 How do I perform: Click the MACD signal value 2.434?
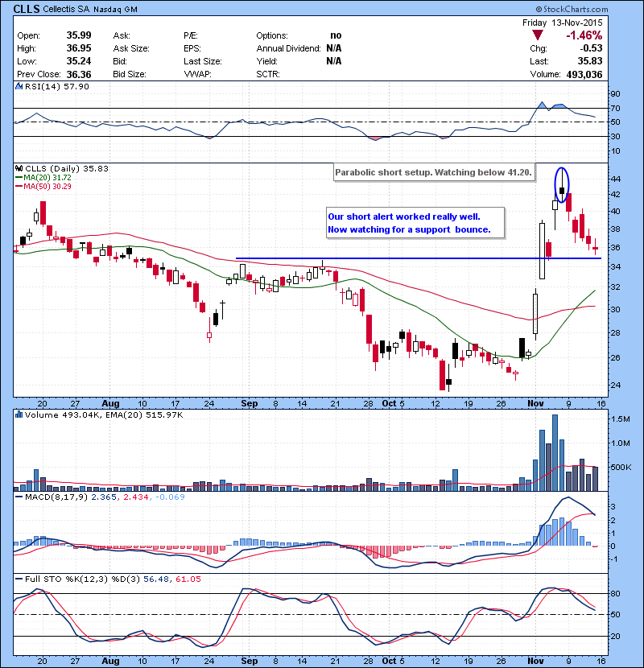(136, 497)
